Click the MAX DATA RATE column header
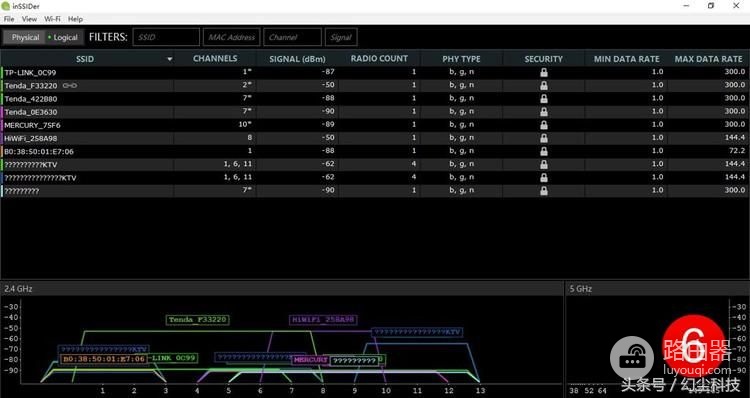This screenshot has width=750, height=398. [708, 59]
